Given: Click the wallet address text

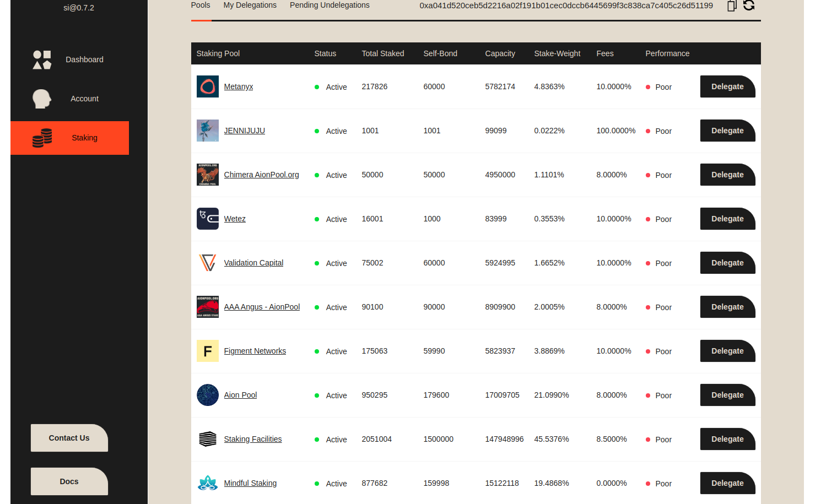Looking at the screenshot, I should point(566,6).
